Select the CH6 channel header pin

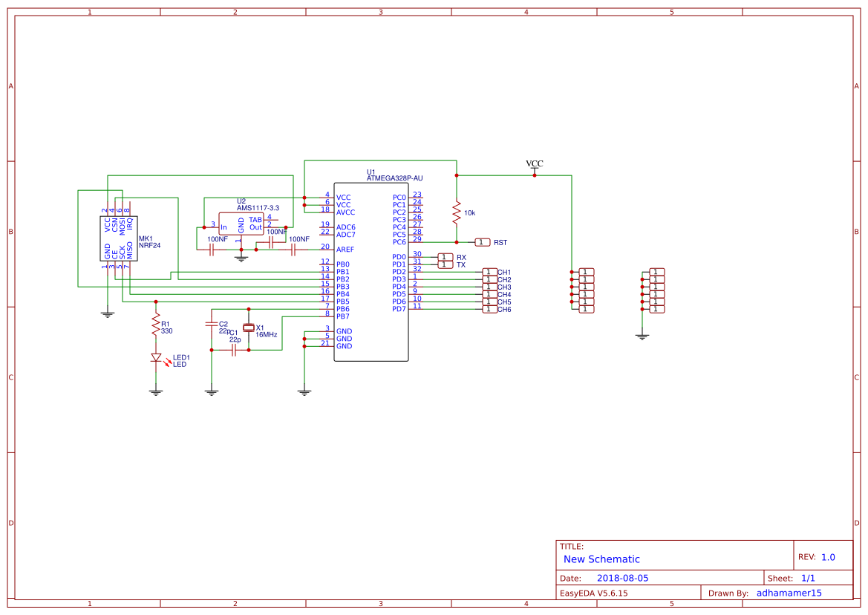pos(489,310)
